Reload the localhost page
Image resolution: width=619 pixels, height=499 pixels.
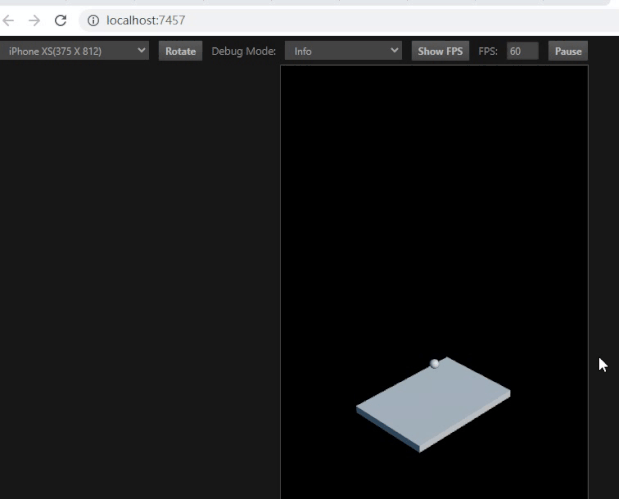60,20
